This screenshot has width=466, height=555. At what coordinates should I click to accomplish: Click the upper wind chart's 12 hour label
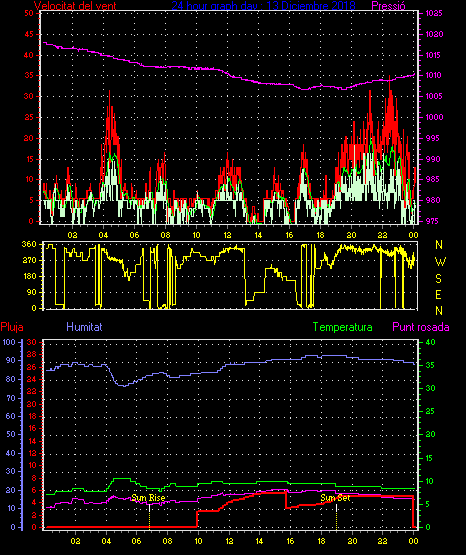tap(227, 235)
